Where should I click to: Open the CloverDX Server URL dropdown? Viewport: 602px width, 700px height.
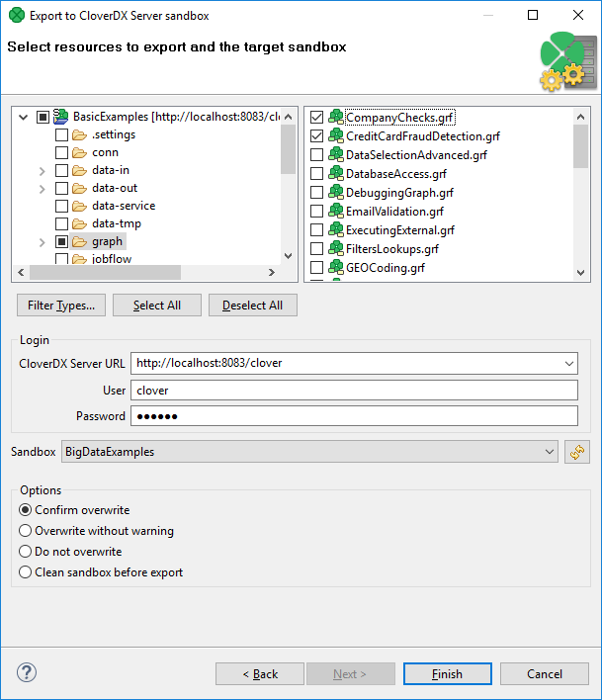567,363
